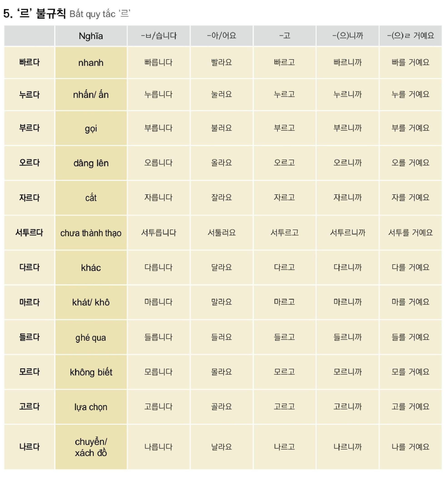This screenshot has height=481, width=448.
Task: Click the meaning 'chuyển/ xách đồ'
Action: point(91,447)
